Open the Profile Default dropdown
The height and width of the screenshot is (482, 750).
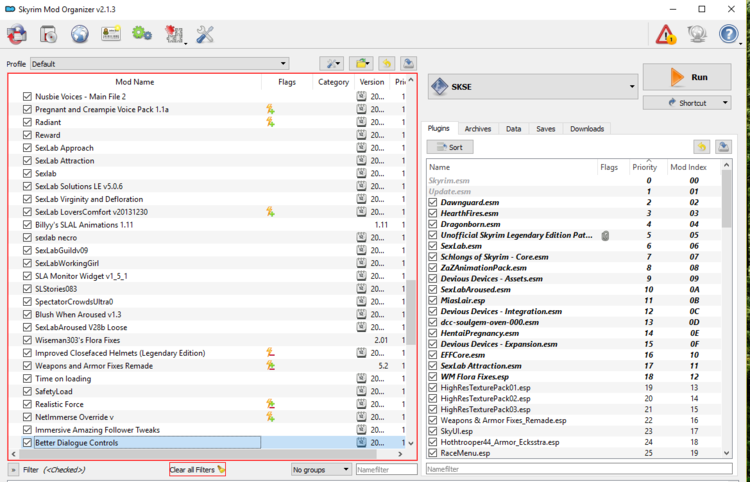coord(160,64)
